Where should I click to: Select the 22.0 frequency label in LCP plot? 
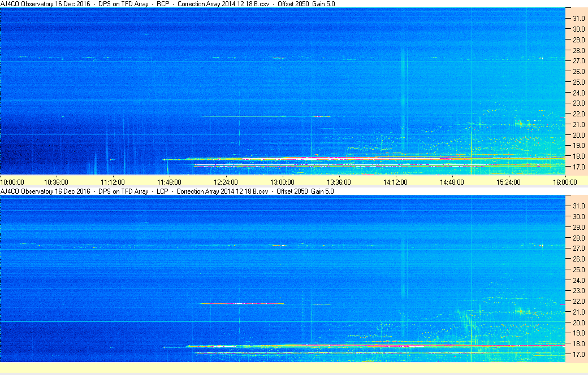click(578, 301)
